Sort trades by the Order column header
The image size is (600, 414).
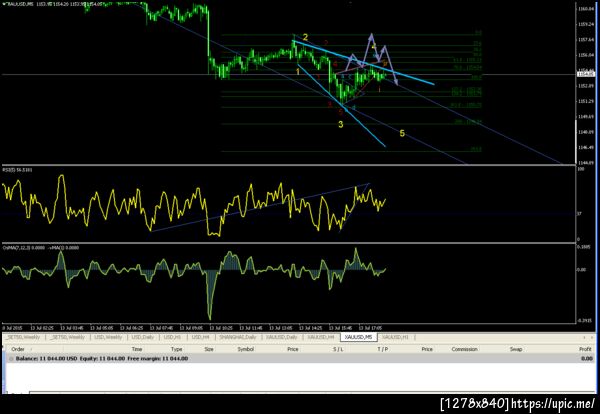point(18,349)
